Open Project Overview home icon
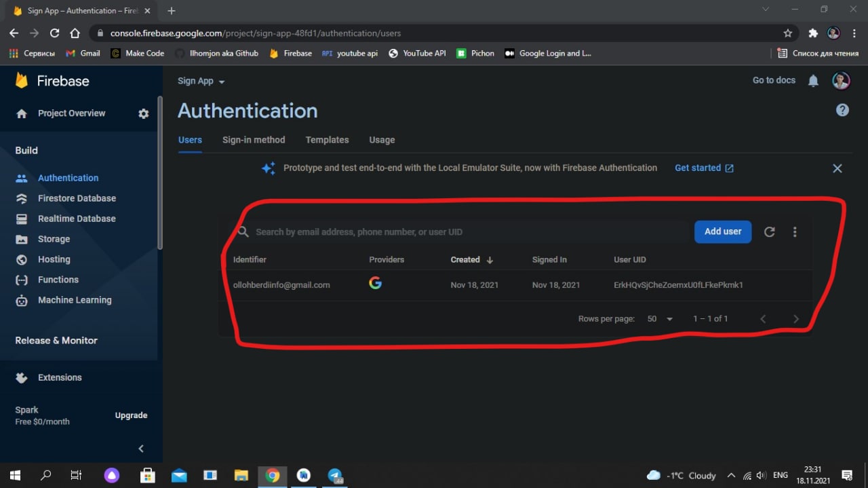This screenshot has height=488, width=868. [x=22, y=114]
